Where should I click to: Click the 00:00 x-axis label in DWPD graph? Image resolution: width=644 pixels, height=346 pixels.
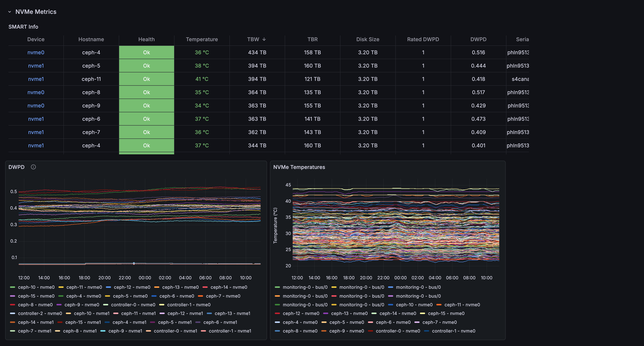click(x=145, y=278)
